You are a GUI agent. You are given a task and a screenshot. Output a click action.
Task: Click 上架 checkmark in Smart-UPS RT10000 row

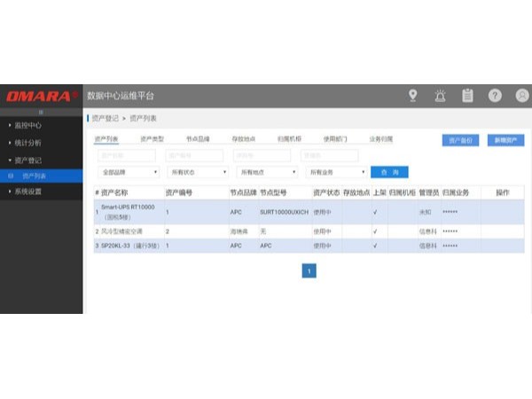pyautogui.click(x=375, y=213)
